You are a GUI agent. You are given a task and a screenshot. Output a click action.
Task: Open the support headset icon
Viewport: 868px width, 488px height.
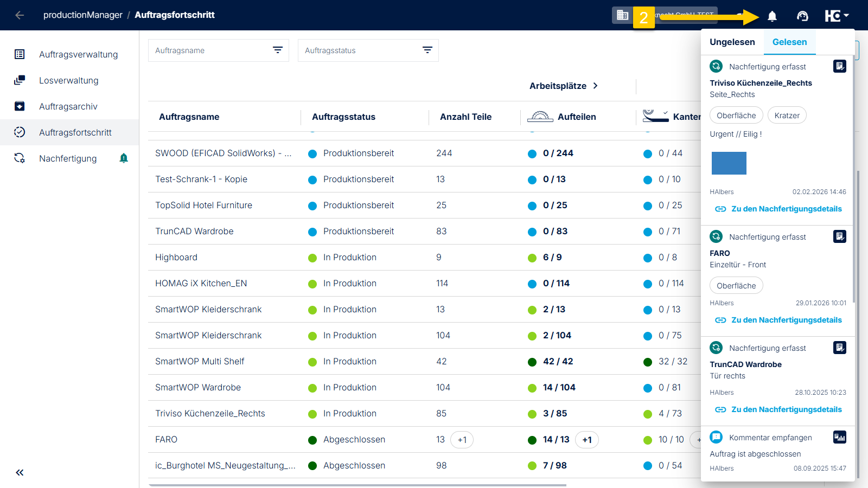pyautogui.click(x=802, y=16)
